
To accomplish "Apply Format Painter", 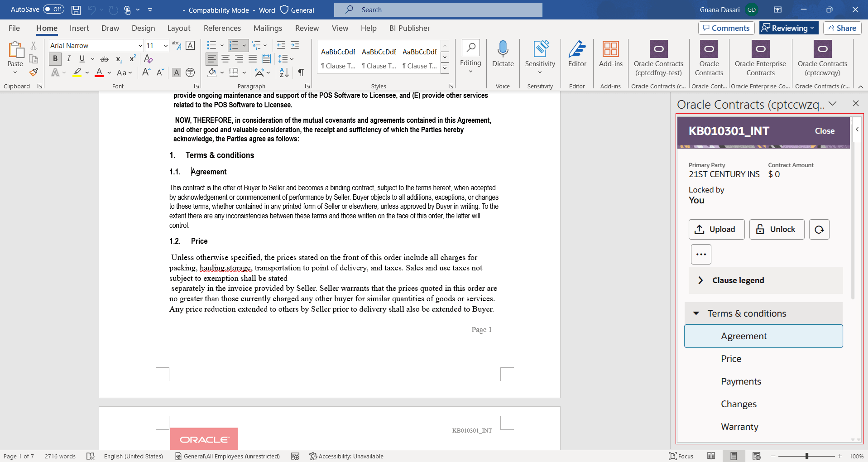I will [x=33, y=72].
